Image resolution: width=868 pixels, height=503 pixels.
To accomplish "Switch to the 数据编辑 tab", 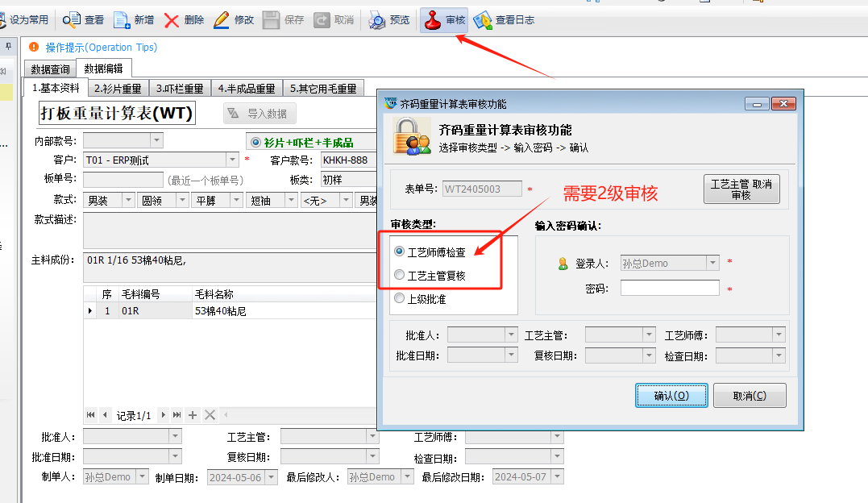I will (x=103, y=69).
